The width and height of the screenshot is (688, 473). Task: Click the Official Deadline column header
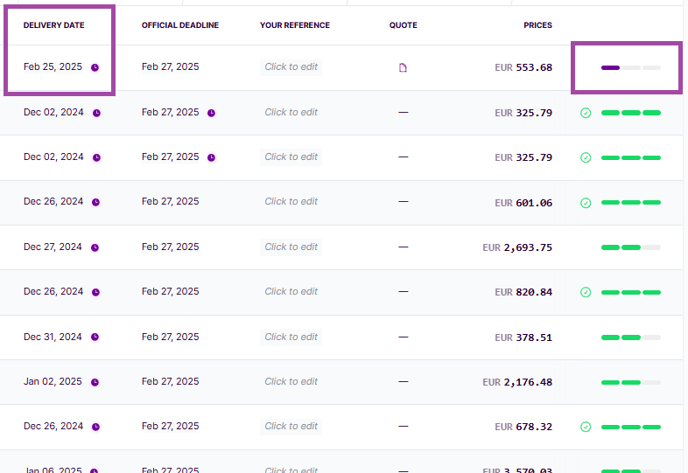(x=180, y=25)
